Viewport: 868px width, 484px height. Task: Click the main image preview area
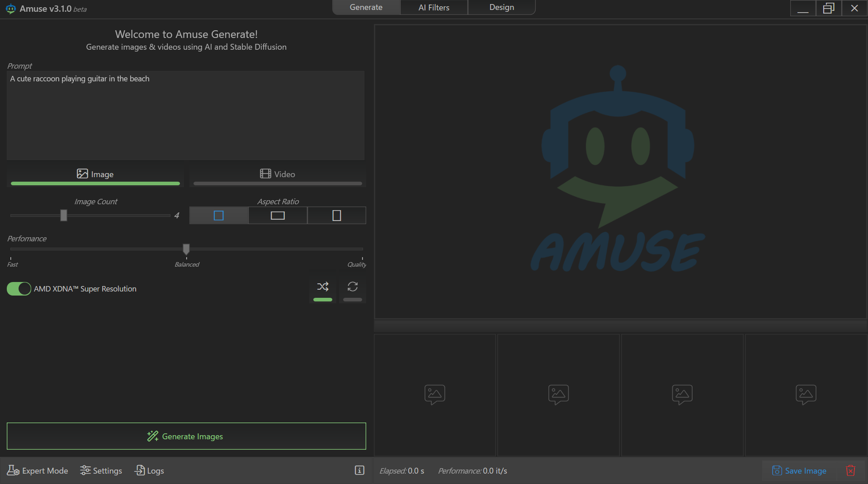click(x=620, y=172)
